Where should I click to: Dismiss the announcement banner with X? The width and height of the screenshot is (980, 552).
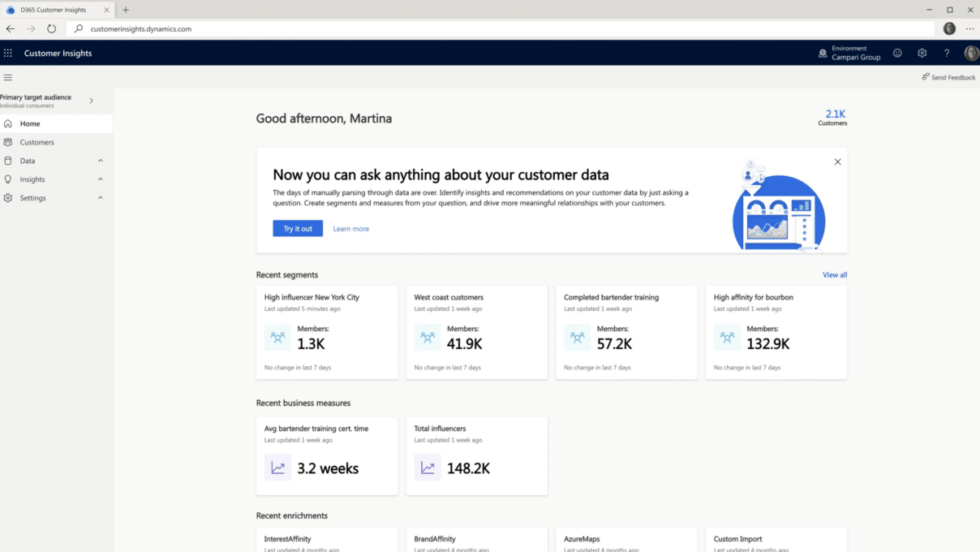[x=837, y=162]
